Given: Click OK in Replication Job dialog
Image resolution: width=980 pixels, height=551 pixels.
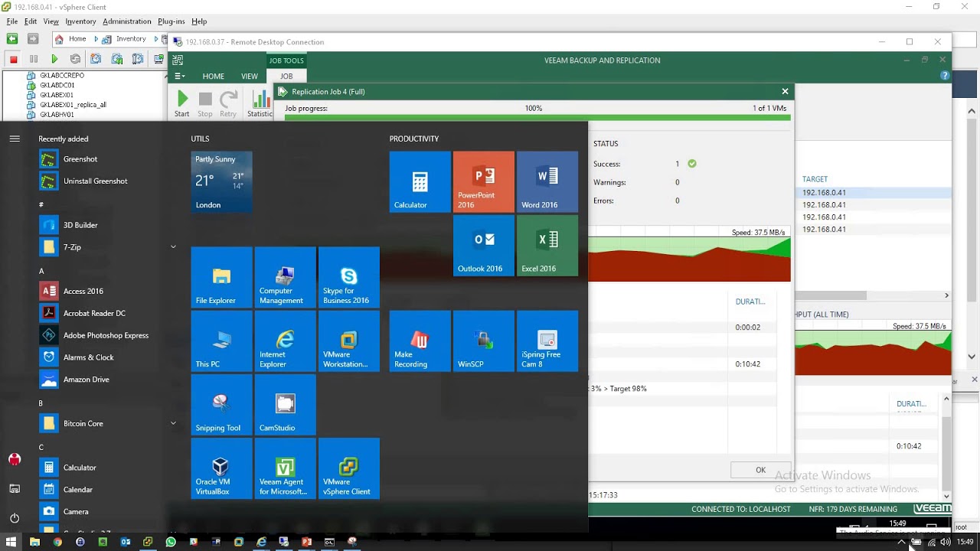Looking at the screenshot, I should [x=760, y=470].
